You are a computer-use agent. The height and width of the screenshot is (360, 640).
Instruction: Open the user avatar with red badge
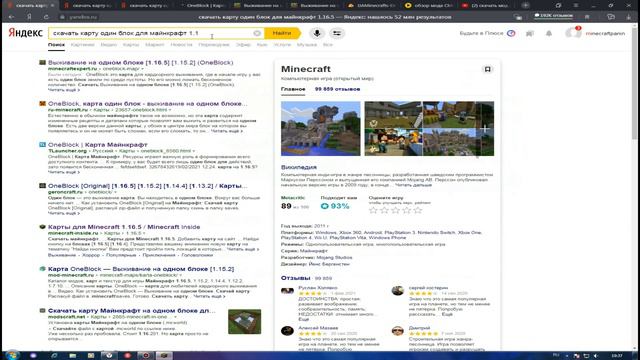coord(573,33)
